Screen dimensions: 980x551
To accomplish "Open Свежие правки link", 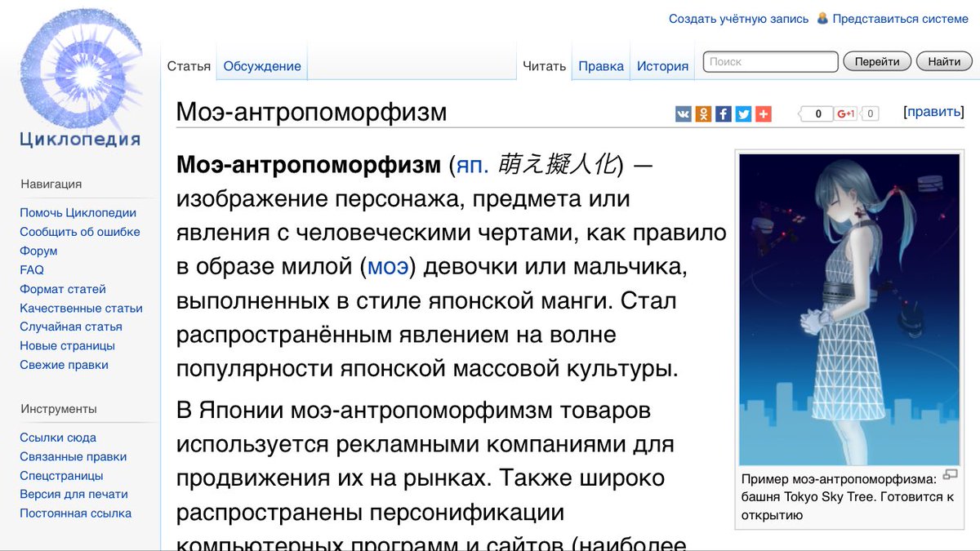I will (65, 365).
